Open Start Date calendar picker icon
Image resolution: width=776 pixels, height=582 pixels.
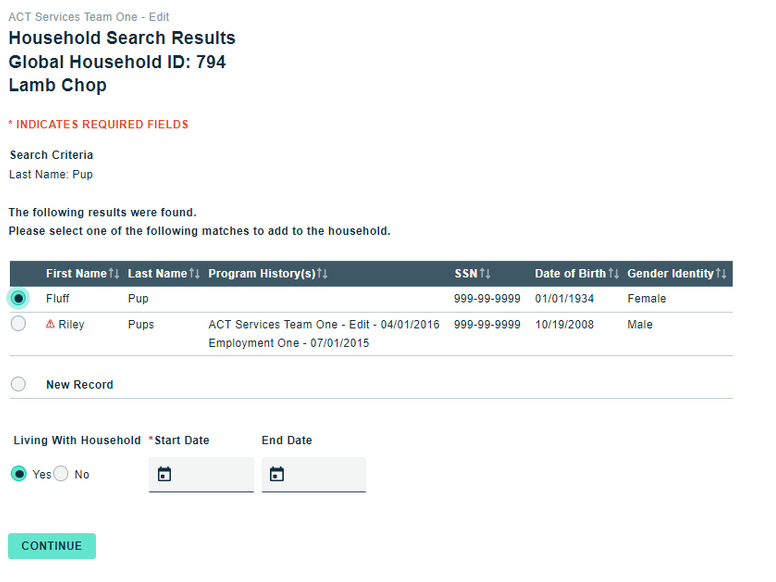165,474
